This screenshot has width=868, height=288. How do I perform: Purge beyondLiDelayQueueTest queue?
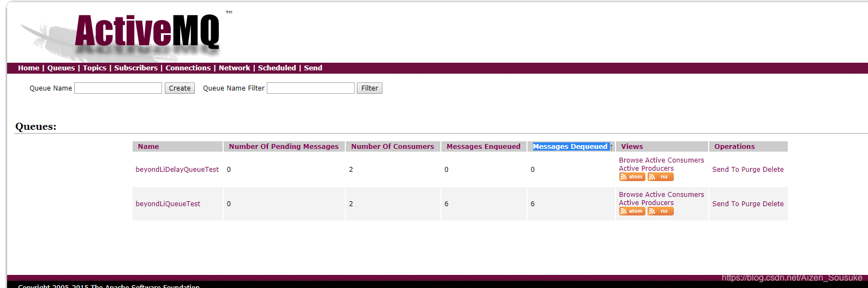[751, 170]
